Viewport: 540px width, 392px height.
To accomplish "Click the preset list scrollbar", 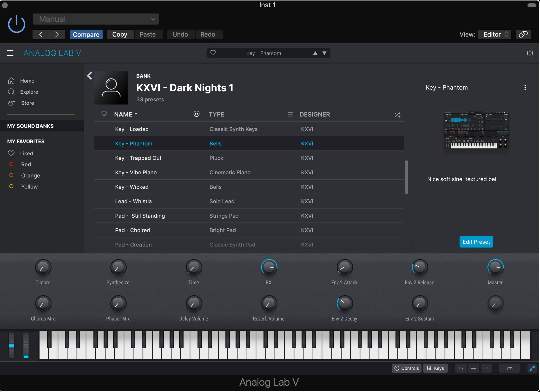I will pos(406,177).
